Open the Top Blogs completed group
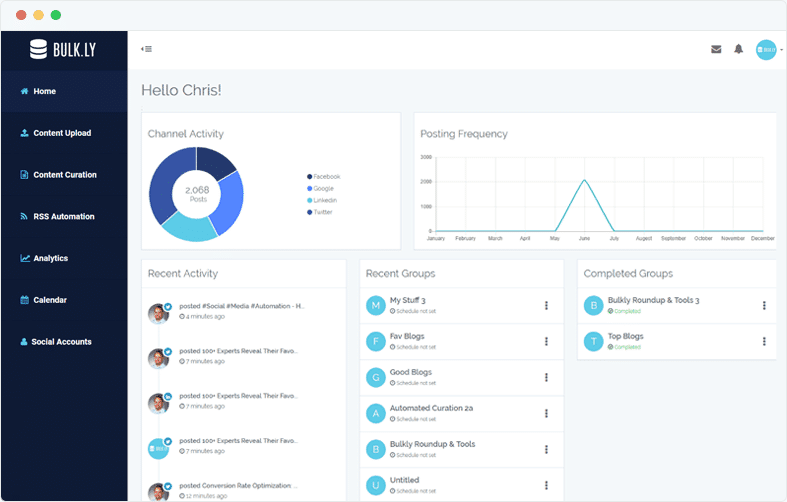Screen dimensions: 787x502 (x=626, y=336)
